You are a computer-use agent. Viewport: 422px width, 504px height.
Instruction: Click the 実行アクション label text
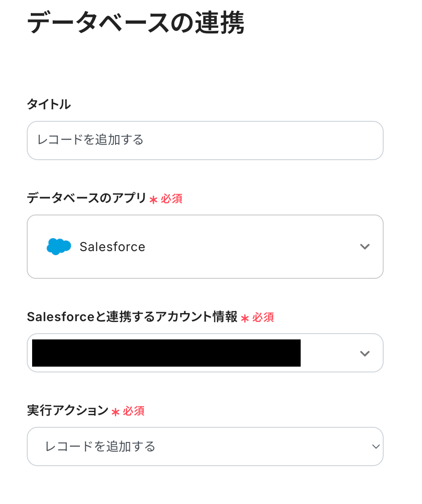[67, 411]
